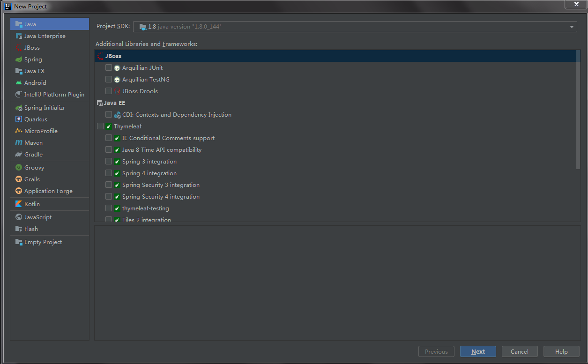Click the Help button

[561, 351]
